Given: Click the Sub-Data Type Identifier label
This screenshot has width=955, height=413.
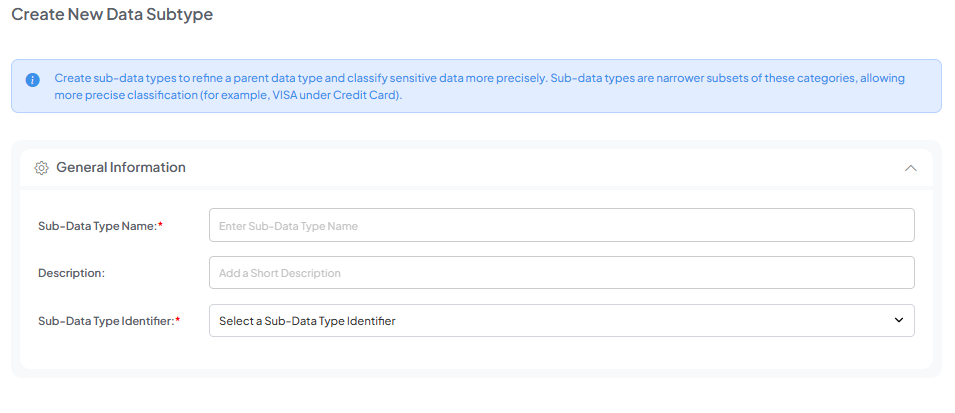Looking at the screenshot, I should (105, 321).
